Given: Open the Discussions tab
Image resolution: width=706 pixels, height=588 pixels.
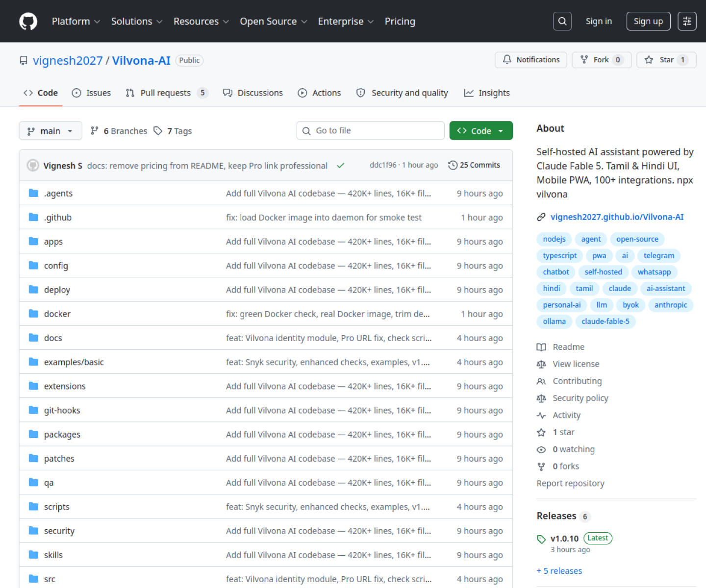Looking at the screenshot, I should [253, 93].
